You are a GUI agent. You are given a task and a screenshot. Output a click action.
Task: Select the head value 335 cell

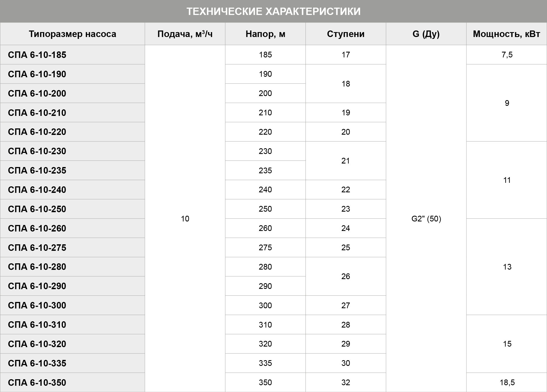click(265, 363)
